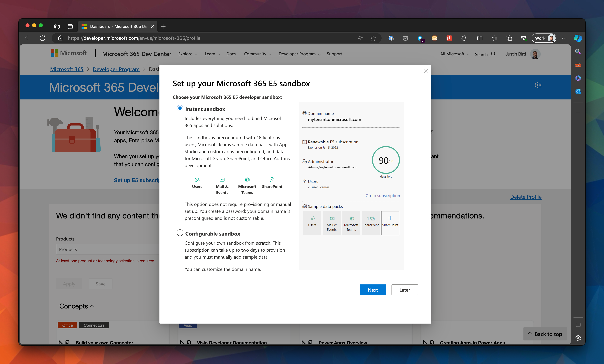This screenshot has width=604, height=364.
Task: Click the Microsoft 365 Dev Center title
Action: click(137, 54)
